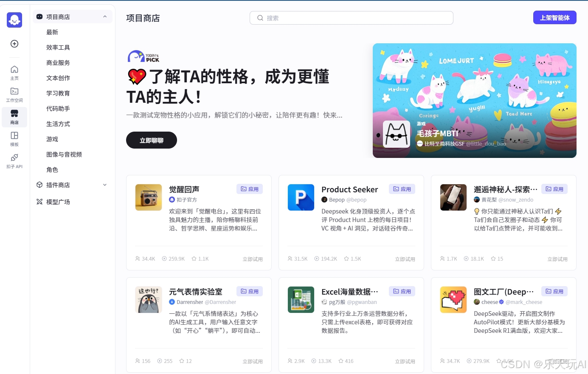Click star count 1.5K on Product Seeker

[352, 259]
